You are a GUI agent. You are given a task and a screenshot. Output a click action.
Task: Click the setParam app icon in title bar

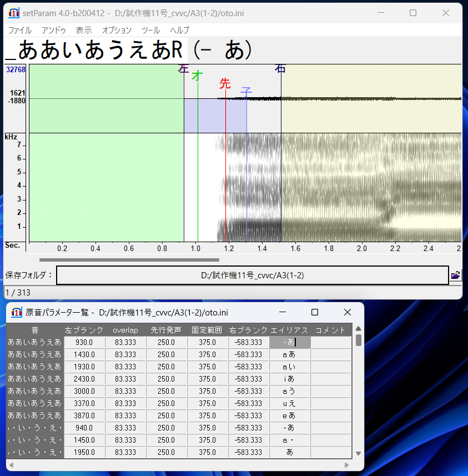pos(14,13)
